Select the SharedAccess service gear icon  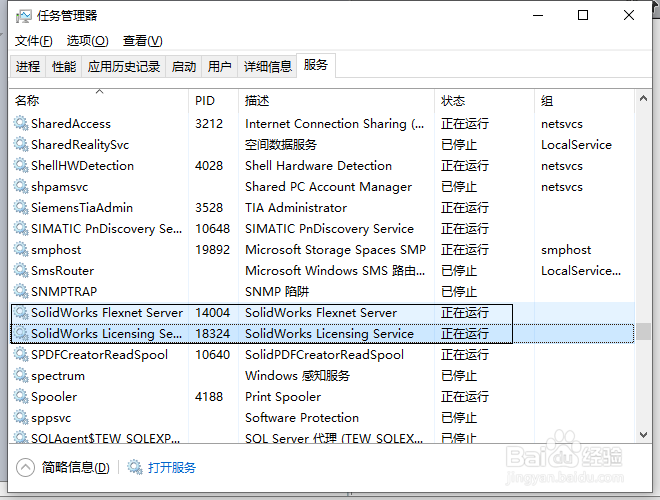21,123
